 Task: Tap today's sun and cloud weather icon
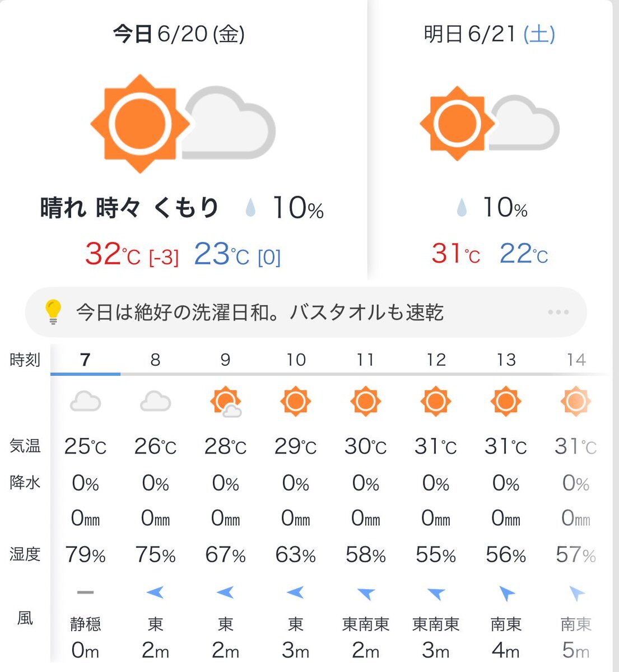click(183, 123)
